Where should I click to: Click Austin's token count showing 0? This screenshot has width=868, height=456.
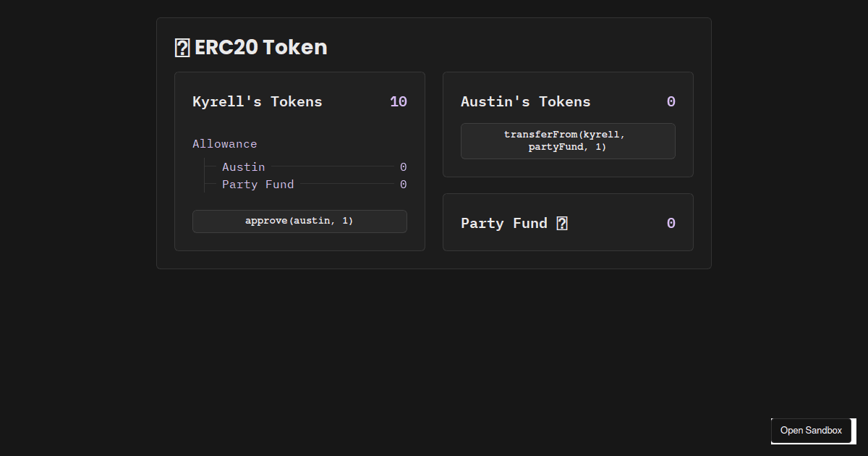pyautogui.click(x=671, y=101)
